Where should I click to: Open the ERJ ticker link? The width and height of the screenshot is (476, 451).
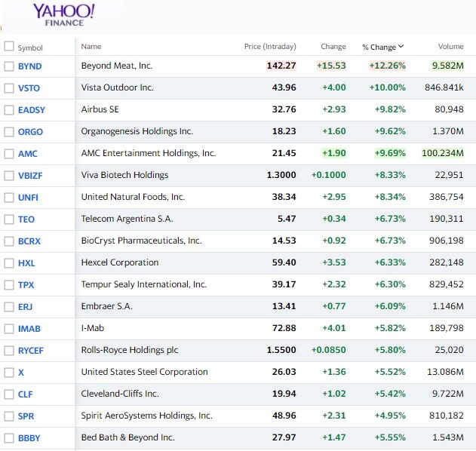click(x=25, y=306)
